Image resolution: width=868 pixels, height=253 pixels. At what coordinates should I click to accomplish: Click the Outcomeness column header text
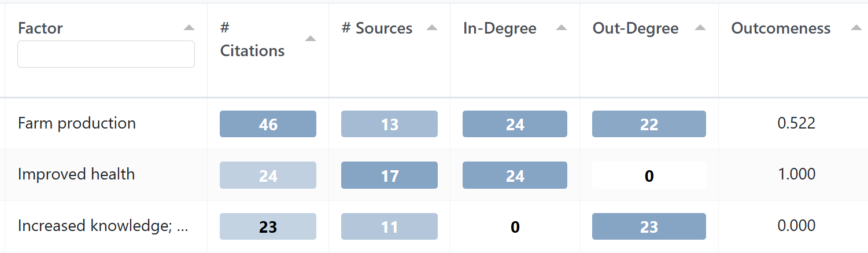pyautogui.click(x=781, y=28)
